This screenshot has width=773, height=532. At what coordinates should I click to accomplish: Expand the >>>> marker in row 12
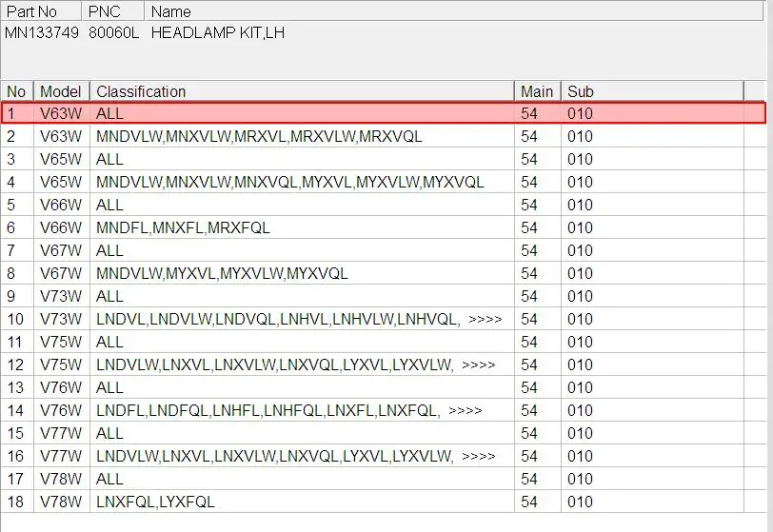[479, 365]
